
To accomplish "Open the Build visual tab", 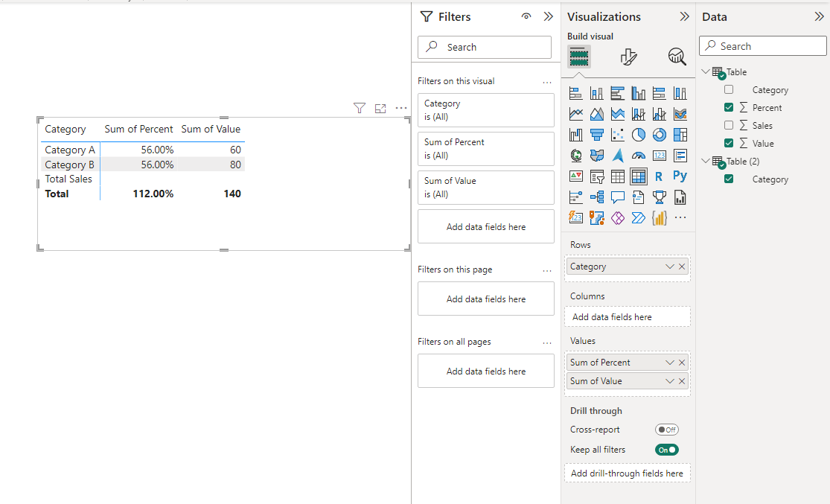I will pos(579,57).
